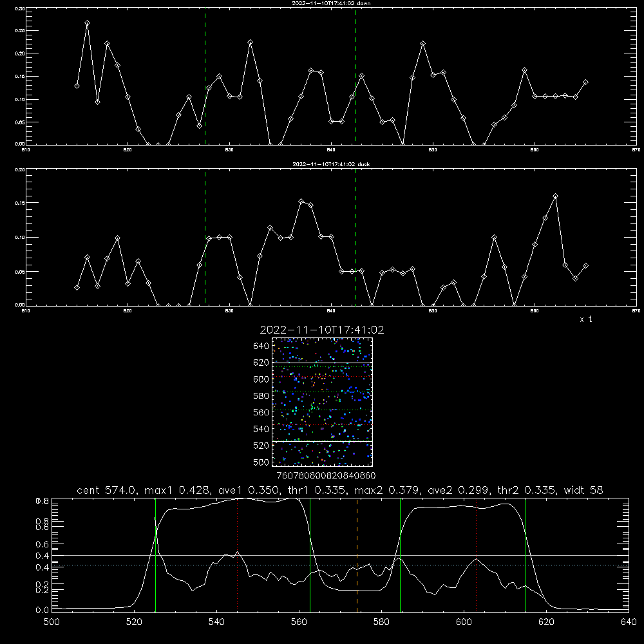Click the '500' x-axis label of bottom plot

pos(52,622)
